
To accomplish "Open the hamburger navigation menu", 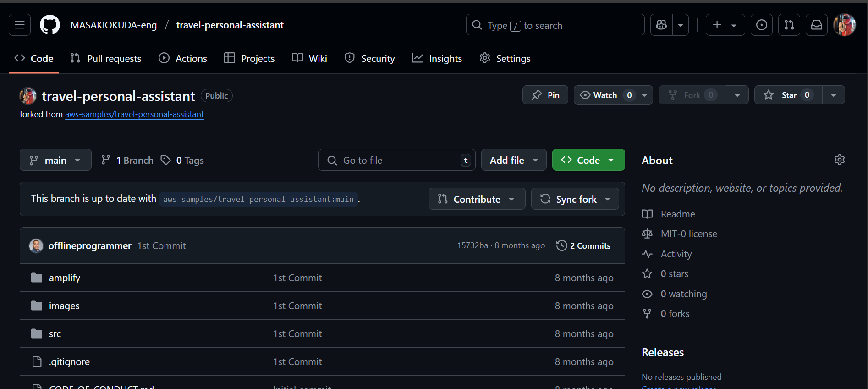I will click(x=20, y=25).
